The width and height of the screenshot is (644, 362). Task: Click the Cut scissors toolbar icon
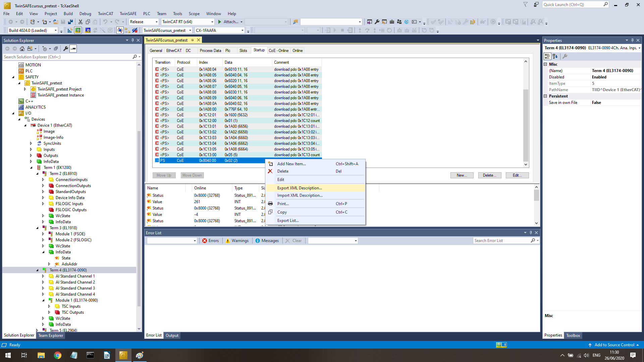click(x=80, y=22)
